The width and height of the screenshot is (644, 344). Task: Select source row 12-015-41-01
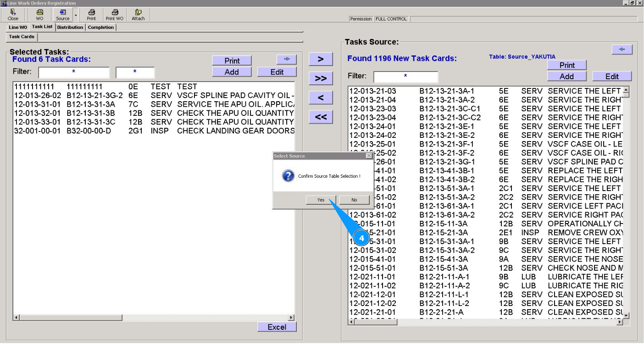(x=485, y=259)
